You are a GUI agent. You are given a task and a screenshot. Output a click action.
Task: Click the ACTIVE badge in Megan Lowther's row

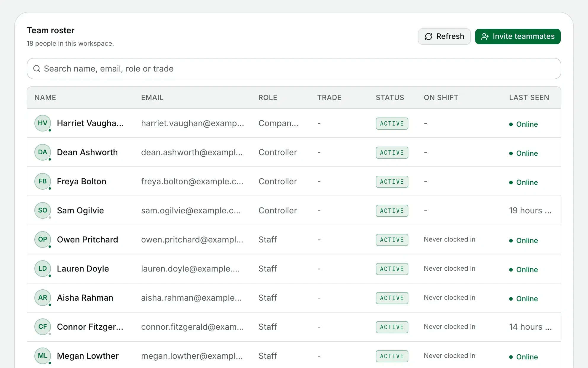click(x=392, y=356)
